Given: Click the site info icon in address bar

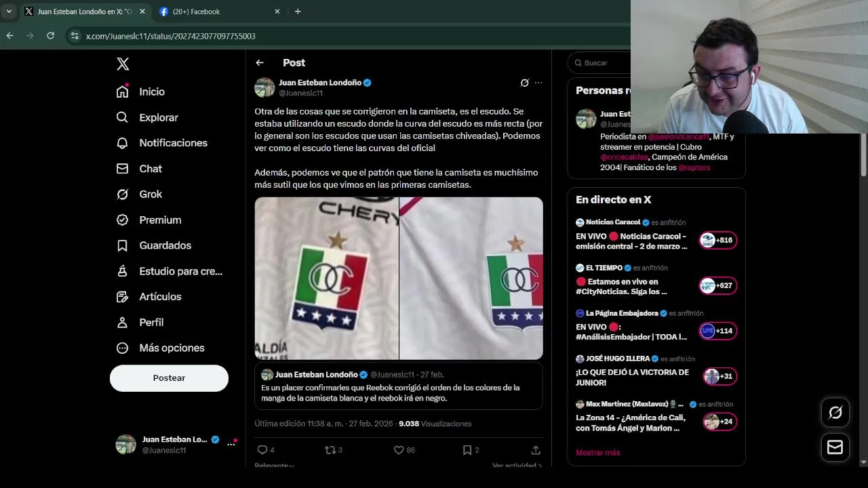Looking at the screenshot, I should tap(75, 36).
